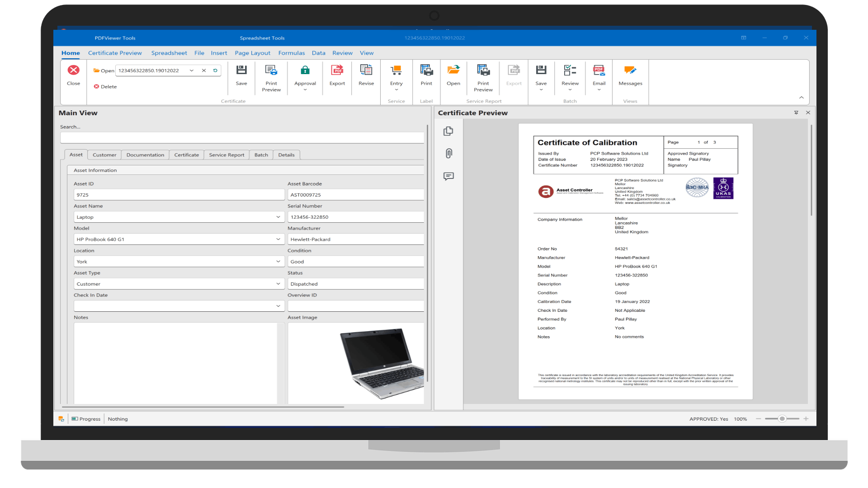The height and width of the screenshot is (488, 868).
Task: Click the Delete certificate button
Action: [x=105, y=87]
